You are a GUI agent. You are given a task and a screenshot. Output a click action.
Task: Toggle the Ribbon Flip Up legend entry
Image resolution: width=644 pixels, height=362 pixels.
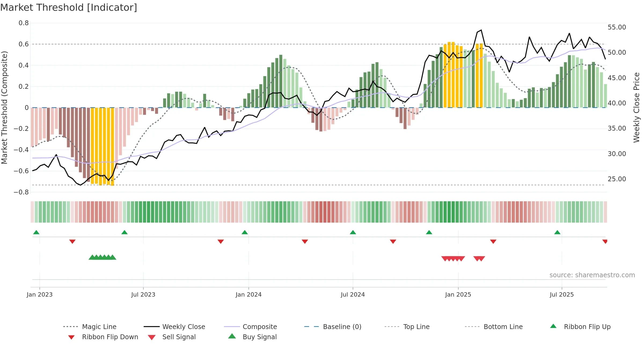[580, 327]
